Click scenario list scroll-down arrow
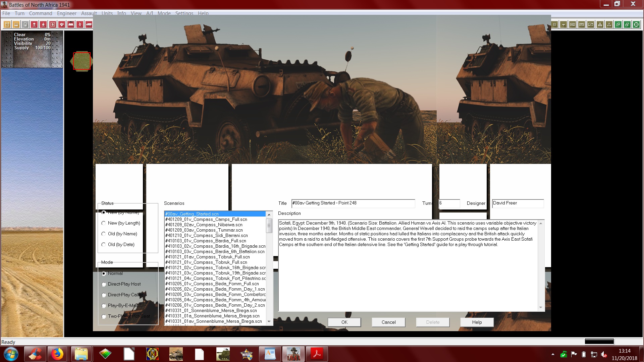This screenshot has height=362, width=644. (269, 322)
